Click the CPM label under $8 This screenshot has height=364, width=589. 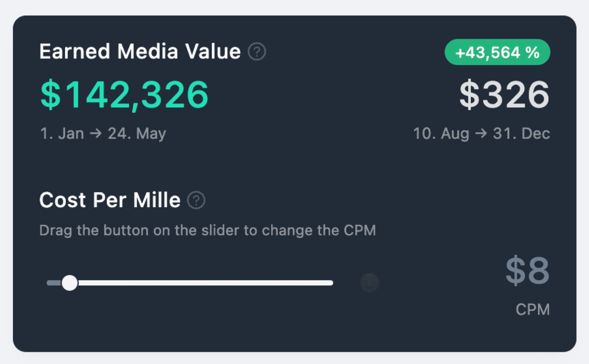point(533,310)
